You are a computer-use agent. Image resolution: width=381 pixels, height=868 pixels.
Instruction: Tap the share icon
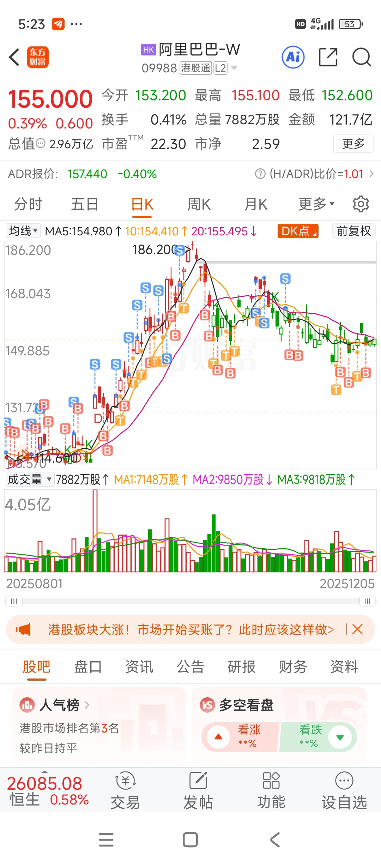point(328,57)
